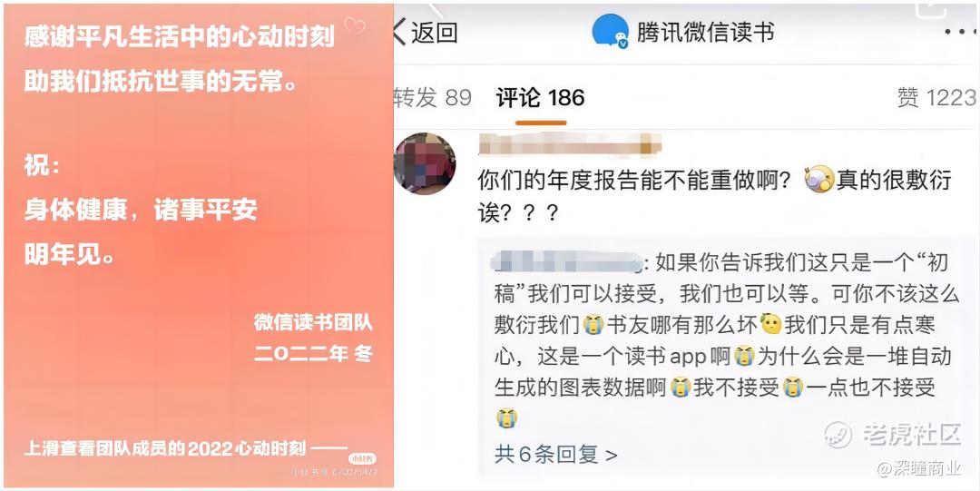Open the 腾讯微信读书 blue verified avatar
980x491 pixels.
tap(611, 31)
